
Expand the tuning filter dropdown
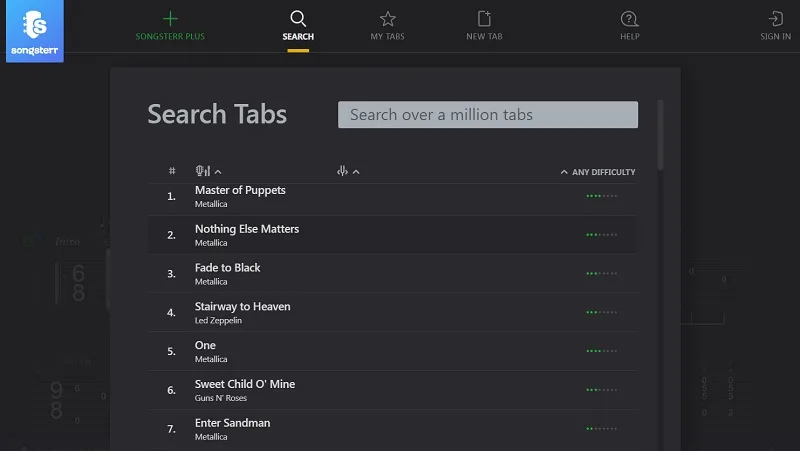(x=348, y=171)
